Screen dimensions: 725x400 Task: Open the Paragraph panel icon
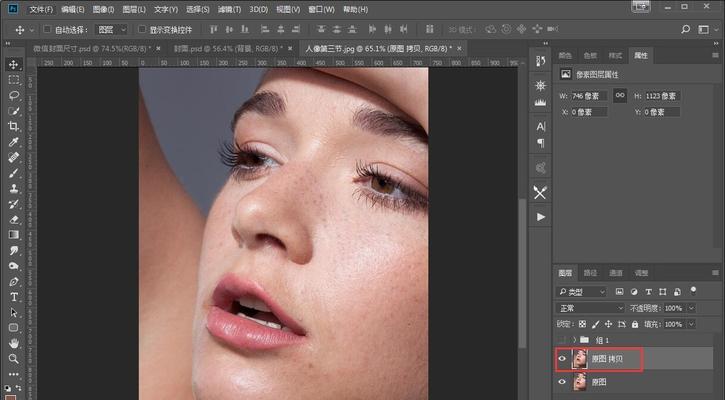(x=541, y=143)
